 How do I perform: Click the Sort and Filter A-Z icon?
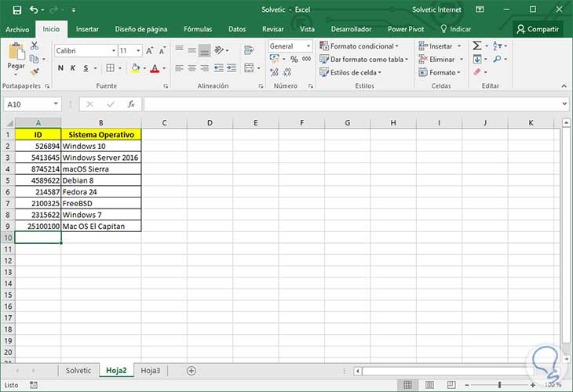[498, 45]
